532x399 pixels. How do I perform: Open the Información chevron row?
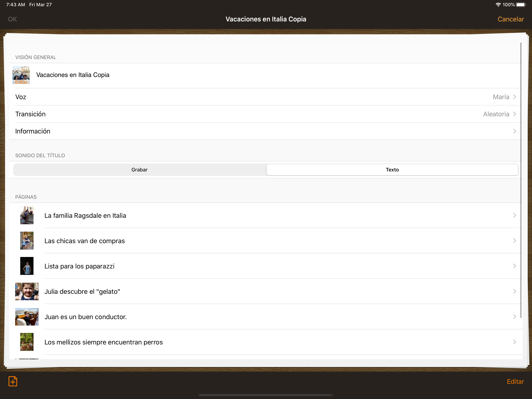[266, 131]
